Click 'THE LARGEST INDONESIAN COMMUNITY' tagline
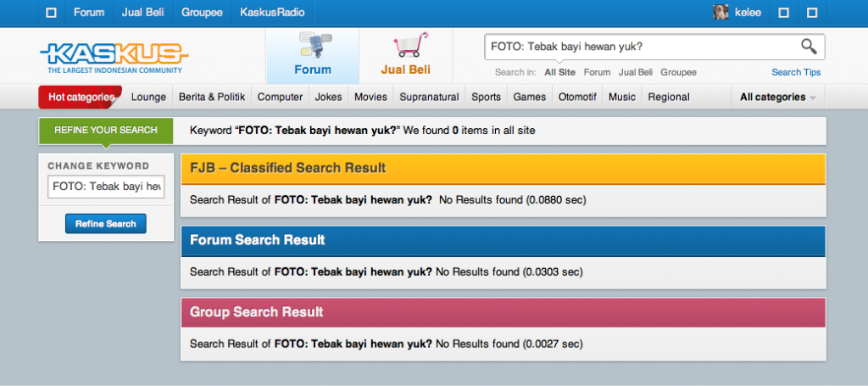The image size is (868, 386). 114,70
